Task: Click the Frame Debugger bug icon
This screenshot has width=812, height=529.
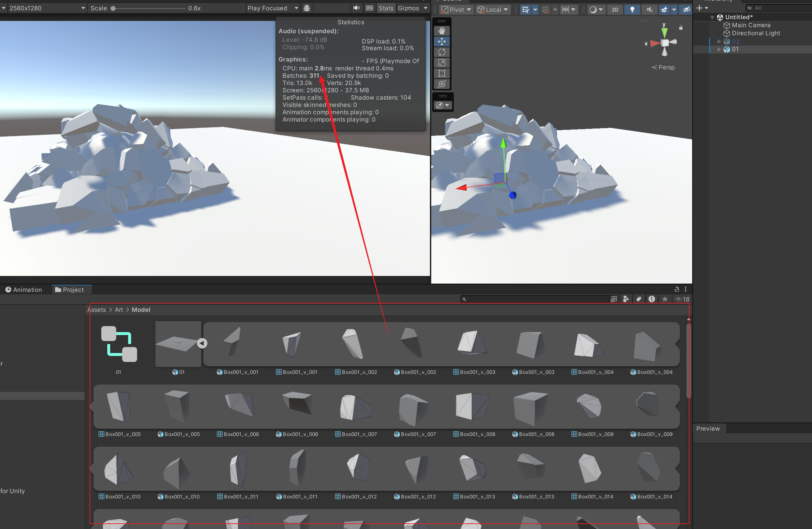Action: tap(307, 8)
